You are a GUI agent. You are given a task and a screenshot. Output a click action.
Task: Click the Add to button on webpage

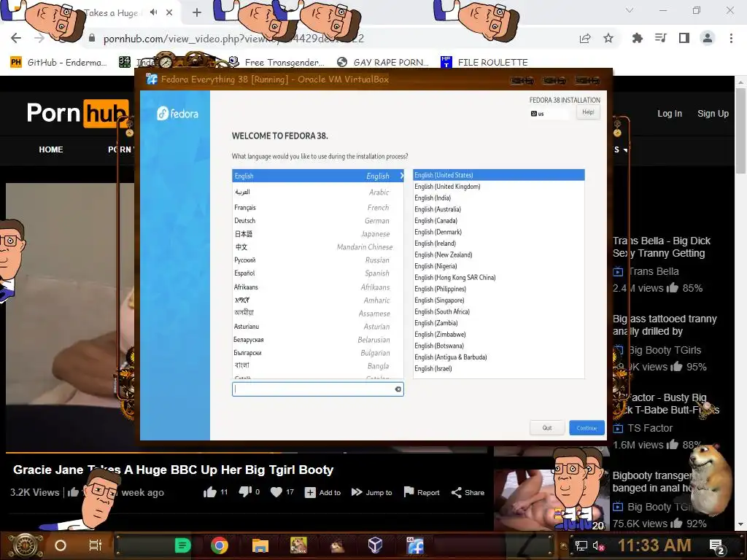[x=322, y=492]
